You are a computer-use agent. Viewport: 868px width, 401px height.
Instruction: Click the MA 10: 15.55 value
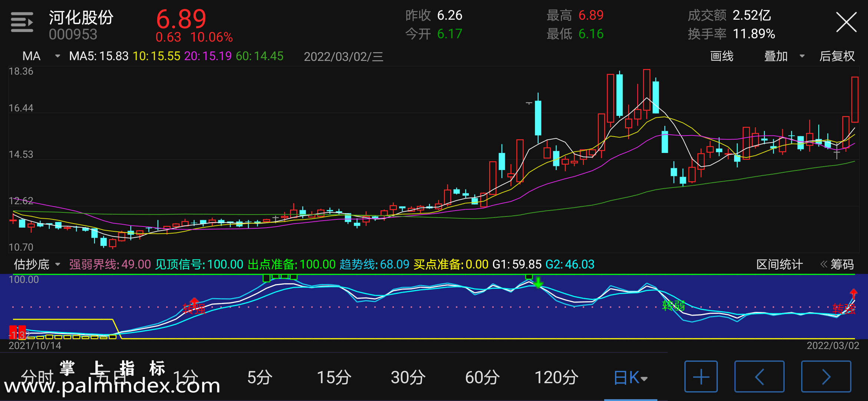pos(157,56)
